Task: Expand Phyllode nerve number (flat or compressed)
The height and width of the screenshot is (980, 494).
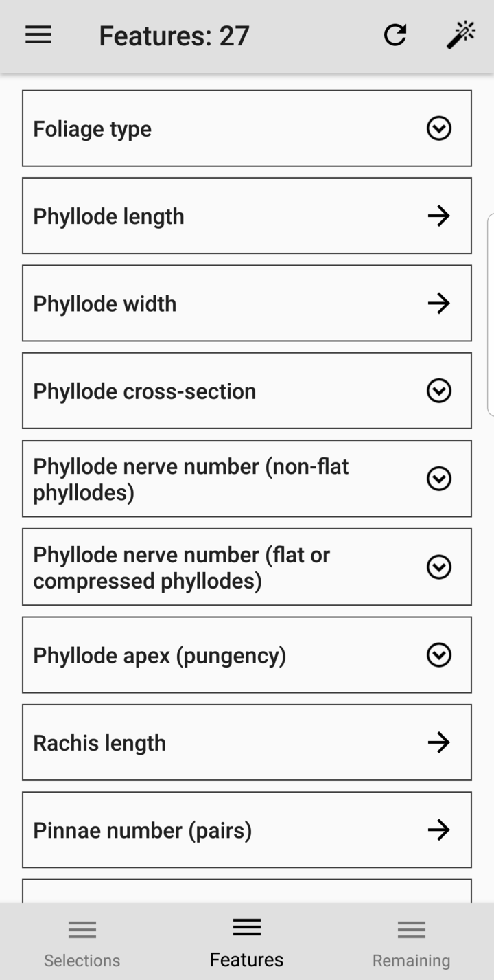Action: click(438, 567)
